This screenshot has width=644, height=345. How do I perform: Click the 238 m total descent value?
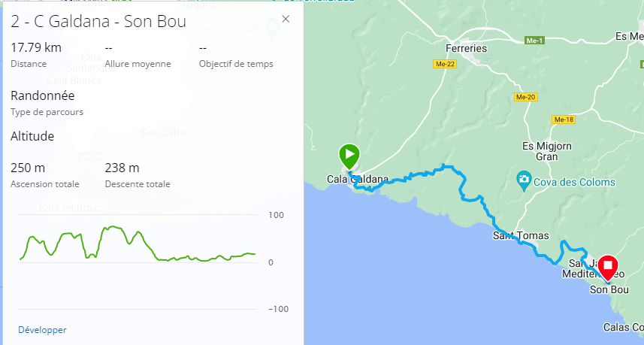click(x=122, y=168)
